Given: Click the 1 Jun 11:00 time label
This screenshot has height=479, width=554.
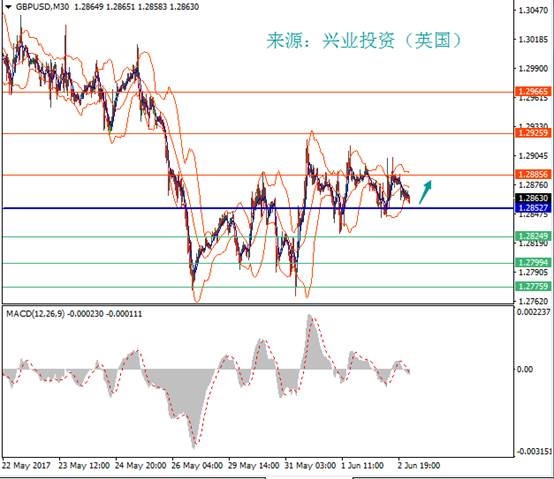Looking at the screenshot, I should pyautogui.click(x=363, y=466).
